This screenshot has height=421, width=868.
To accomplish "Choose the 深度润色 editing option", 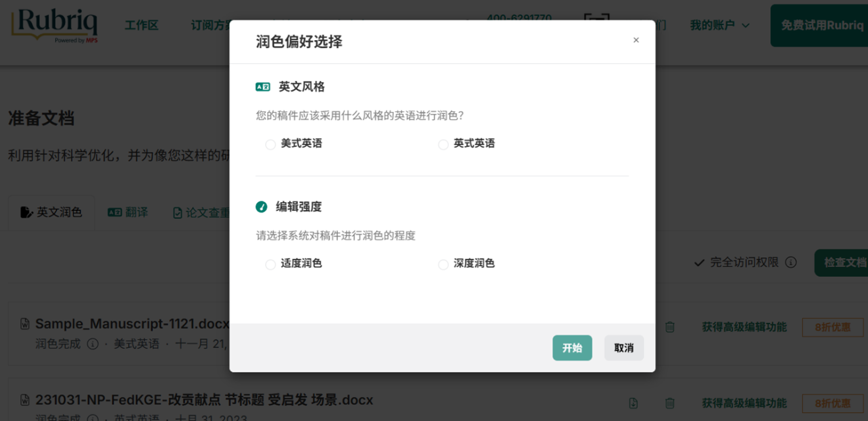I will point(443,264).
